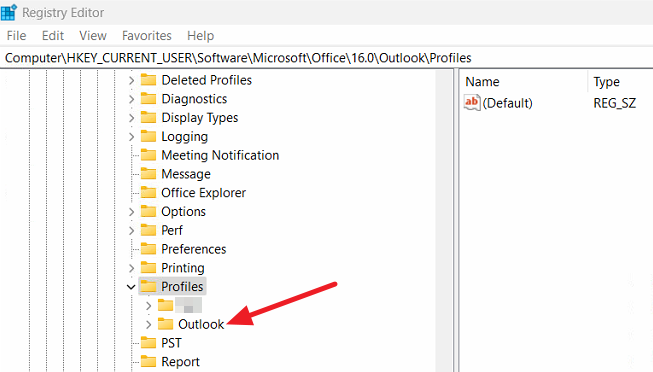653x372 pixels.
Task: Select the Office Explorer folder icon
Action: point(148,192)
